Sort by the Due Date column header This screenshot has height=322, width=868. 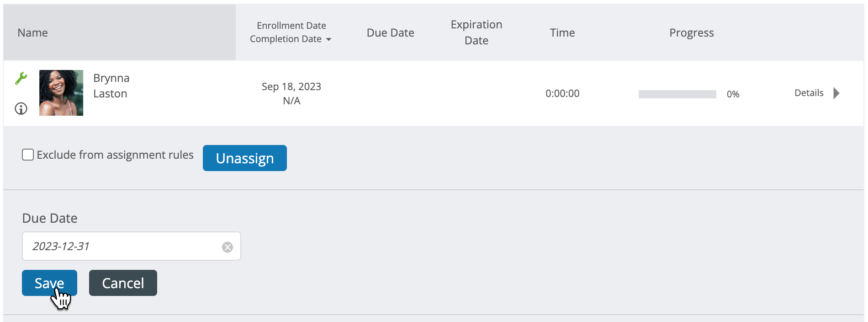coord(390,33)
